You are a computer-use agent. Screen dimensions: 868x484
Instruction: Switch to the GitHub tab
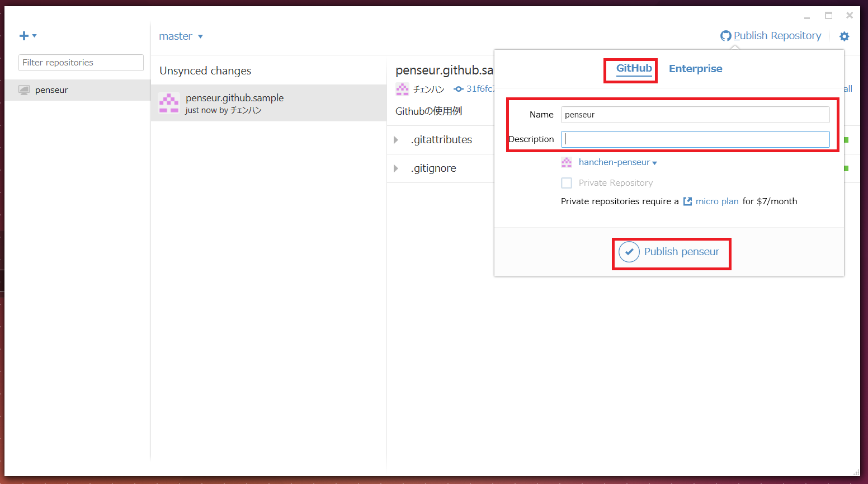tap(634, 68)
